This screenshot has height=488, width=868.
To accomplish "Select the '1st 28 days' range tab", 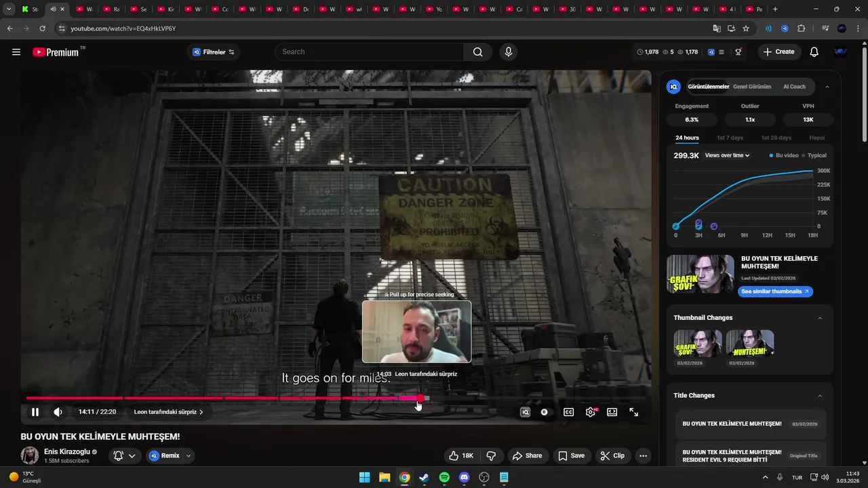I will click(776, 138).
